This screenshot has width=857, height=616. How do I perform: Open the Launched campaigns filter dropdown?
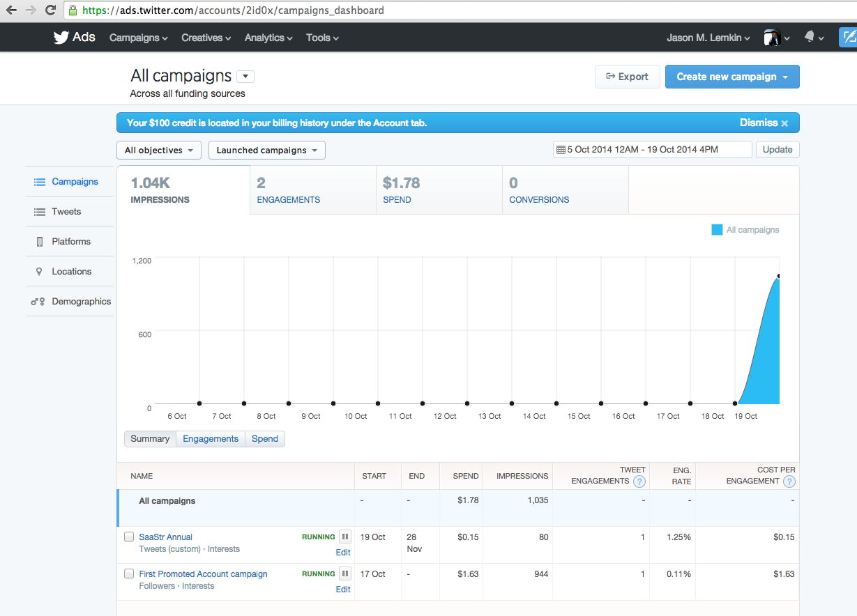(267, 151)
